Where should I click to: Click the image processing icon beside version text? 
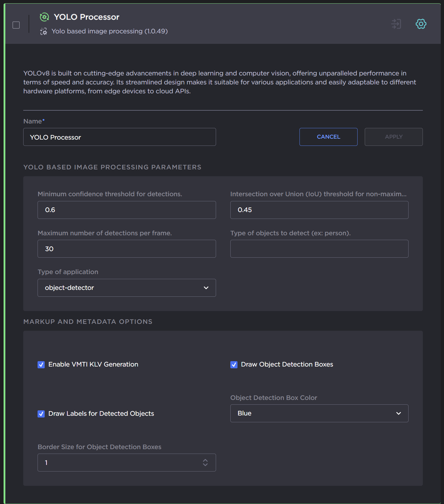(x=44, y=31)
